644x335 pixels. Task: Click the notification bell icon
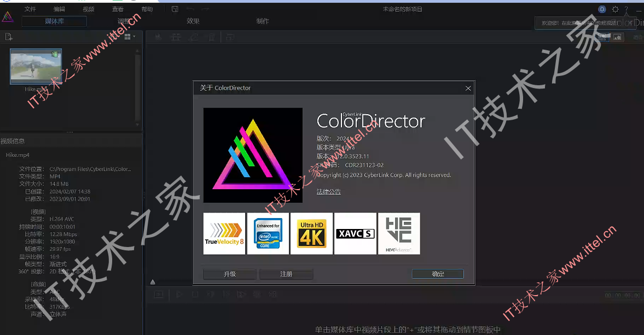click(x=602, y=9)
